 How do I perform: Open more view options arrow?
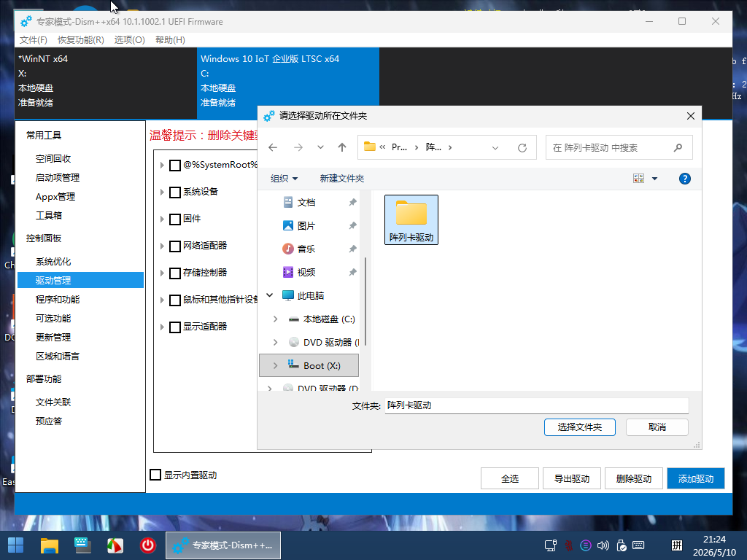point(654,179)
